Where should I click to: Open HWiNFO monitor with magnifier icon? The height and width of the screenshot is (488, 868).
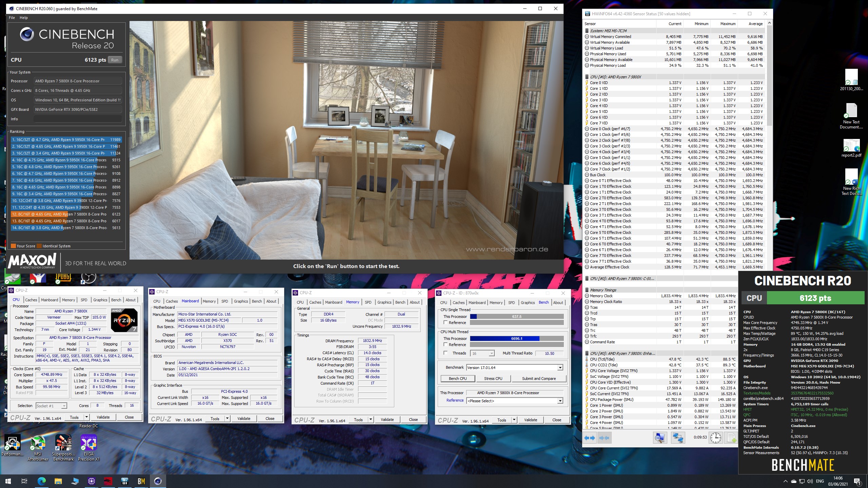pyautogui.click(x=660, y=438)
